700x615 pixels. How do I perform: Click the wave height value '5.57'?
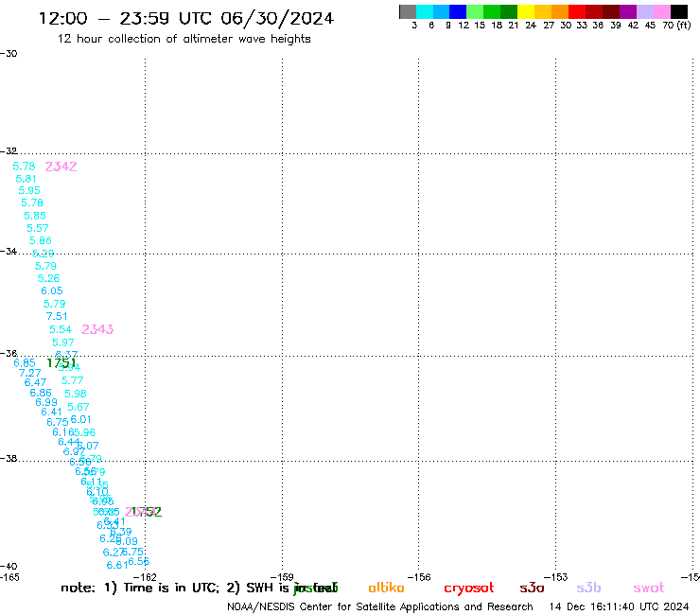click(x=38, y=228)
